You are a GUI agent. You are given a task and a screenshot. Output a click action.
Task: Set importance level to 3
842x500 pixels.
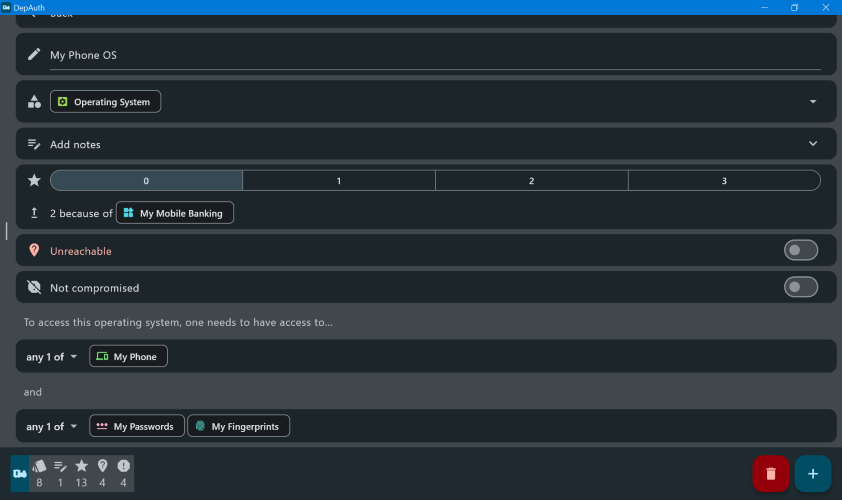click(x=724, y=180)
